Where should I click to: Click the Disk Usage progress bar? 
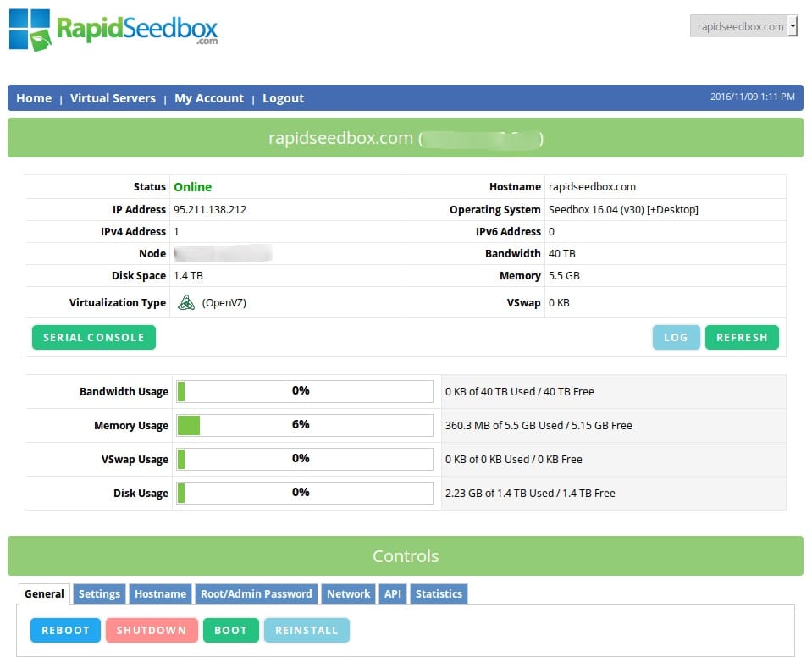[x=305, y=493]
